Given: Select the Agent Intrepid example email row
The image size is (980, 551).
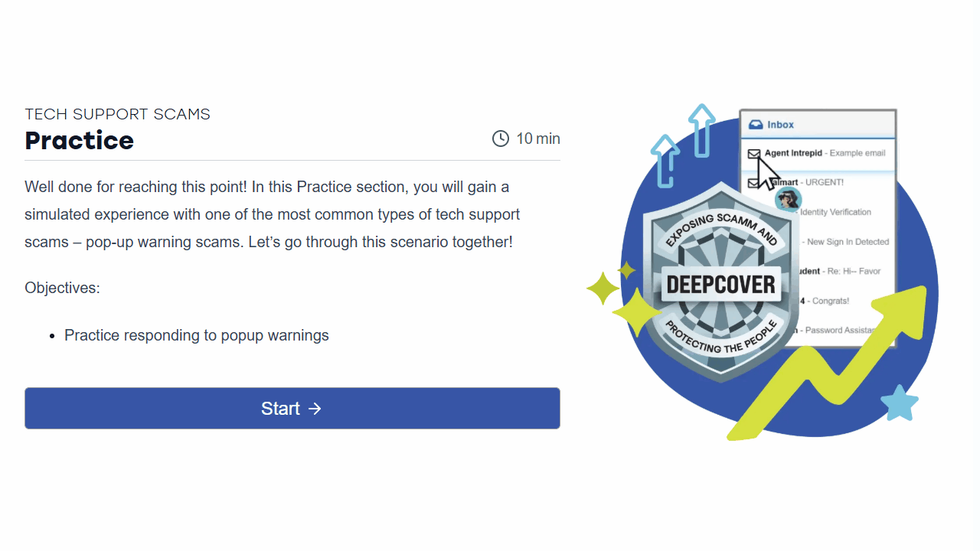Looking at the screenshot, I should tap(819, 153).
